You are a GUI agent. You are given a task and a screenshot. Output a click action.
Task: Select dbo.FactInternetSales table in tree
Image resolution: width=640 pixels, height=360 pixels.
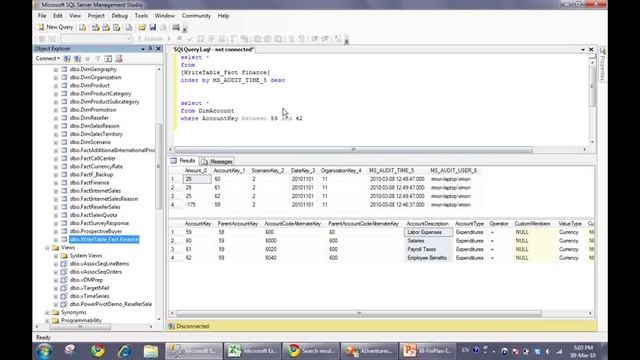96,191
